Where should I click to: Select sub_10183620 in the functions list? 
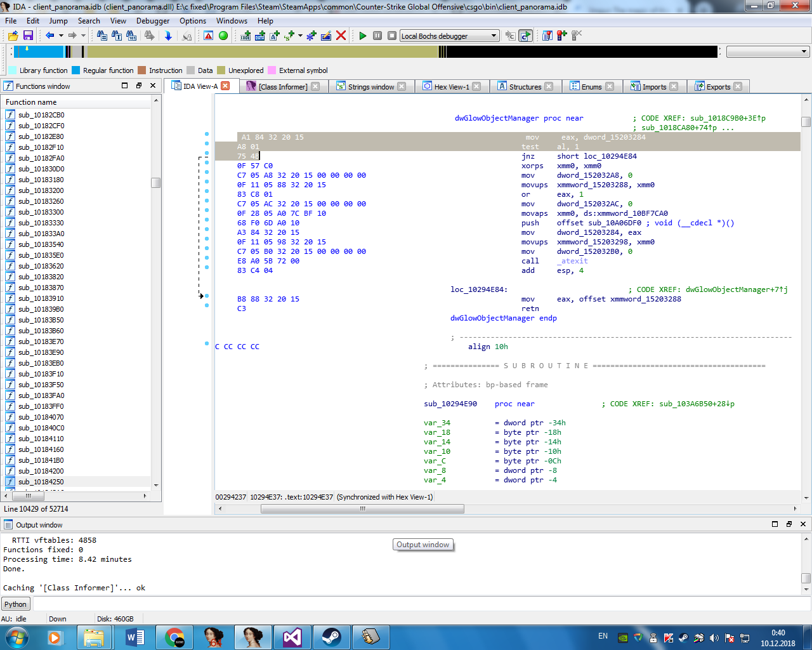[x=41, y=266]
